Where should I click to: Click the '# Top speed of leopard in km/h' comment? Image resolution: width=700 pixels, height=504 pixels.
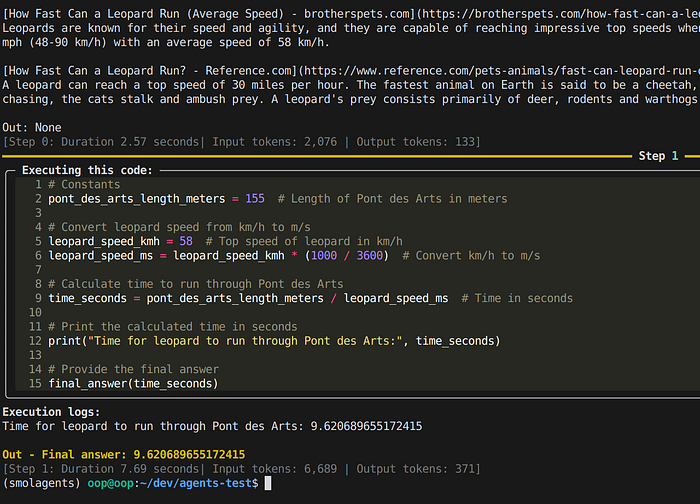pos(304,242)
